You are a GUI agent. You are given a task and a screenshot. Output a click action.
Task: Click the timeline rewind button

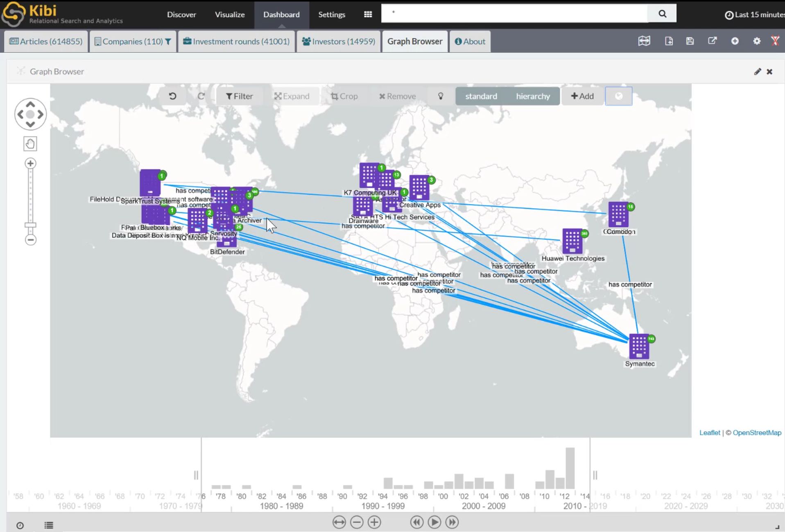[417, 522]
